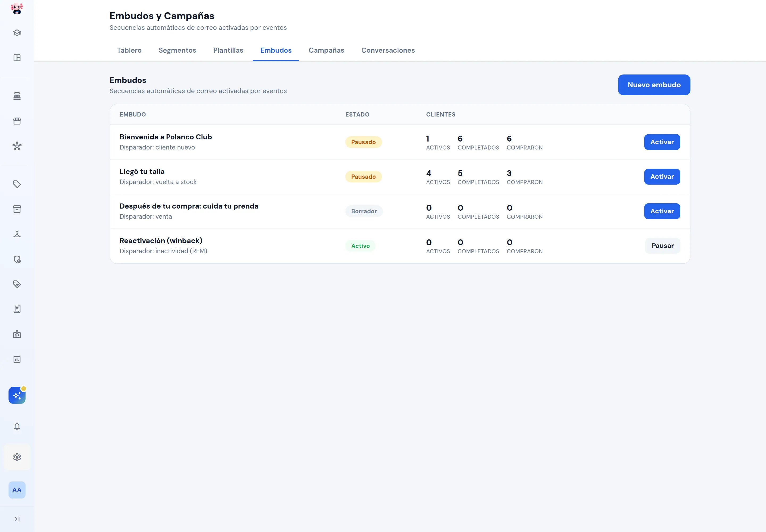This screenshot has height=532, width=766.
Task: Open the notifications bell icon
Action: [x=17, y=426]
